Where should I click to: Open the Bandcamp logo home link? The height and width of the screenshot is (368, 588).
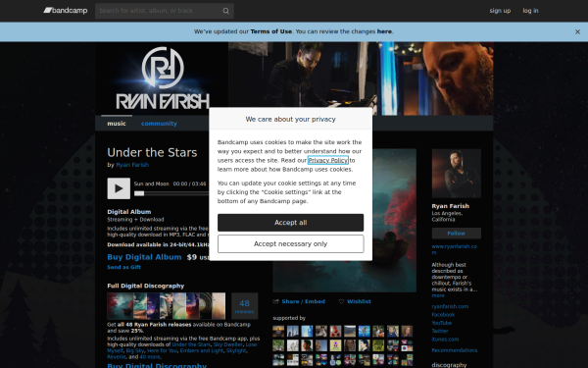(66, 11)
